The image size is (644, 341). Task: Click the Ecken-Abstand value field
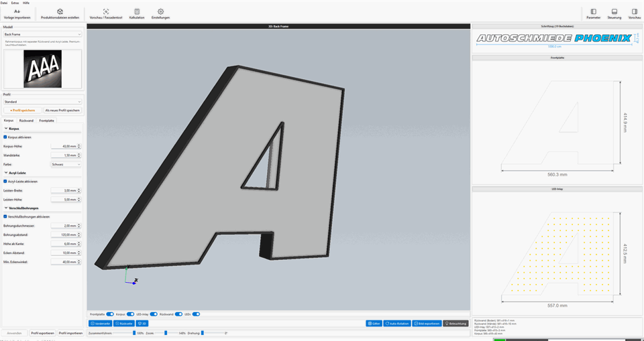coord(64,253)
